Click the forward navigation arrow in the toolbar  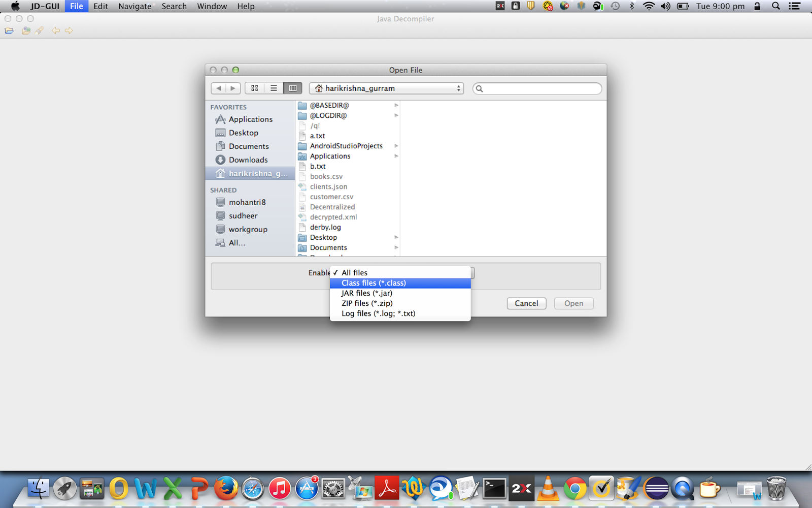pyautogui.click(x=69, y=30)
